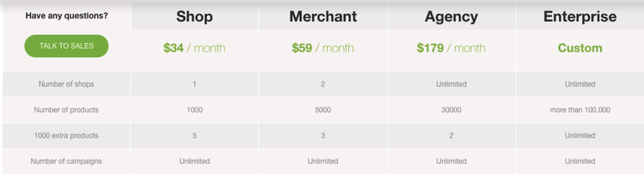Click the 'Number of products' row label

tap(66, 110)
